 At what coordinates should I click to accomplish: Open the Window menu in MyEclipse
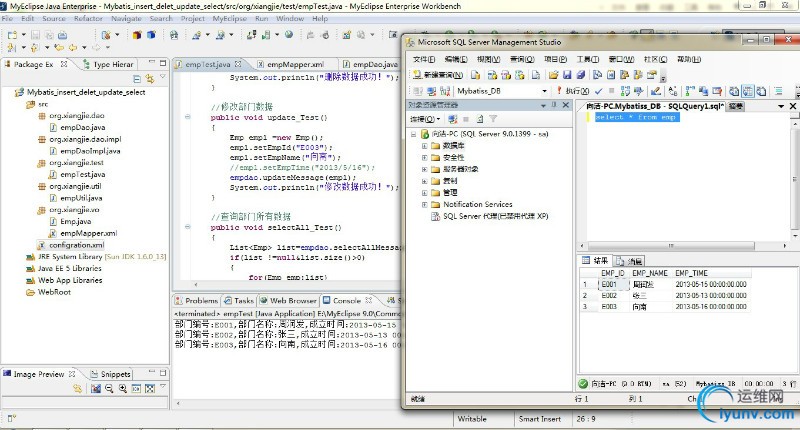coord(290,18)
